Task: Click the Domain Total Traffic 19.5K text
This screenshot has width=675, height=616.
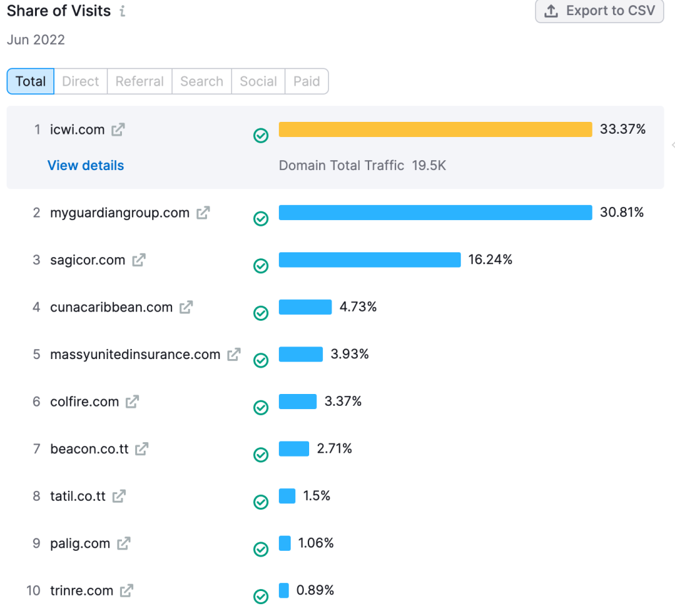Action: (x=363, y=165)
